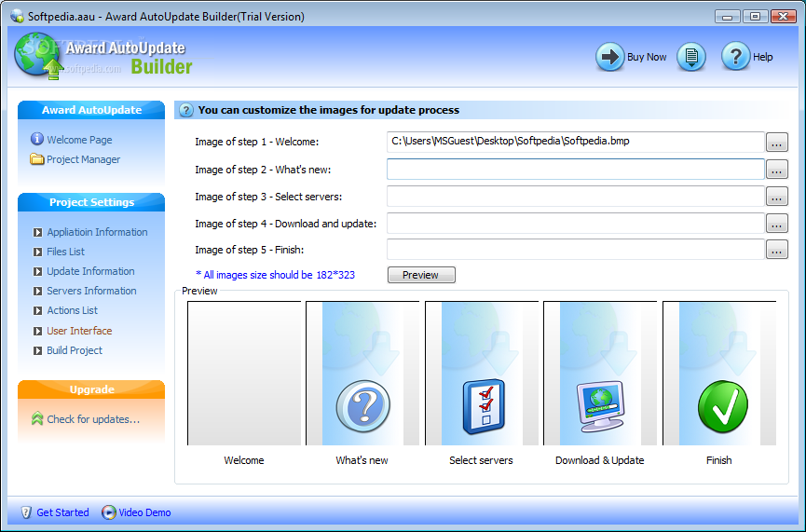Click arrow icon beside Servers Information

(37, 291)
